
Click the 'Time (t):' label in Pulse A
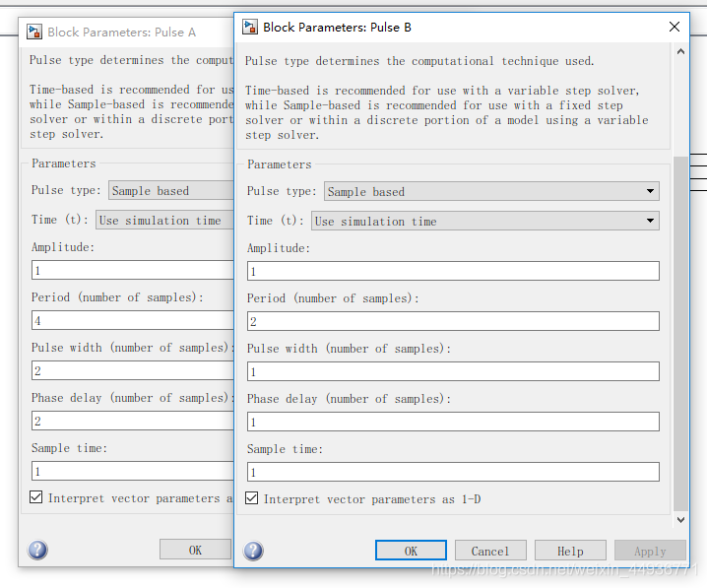(60, 220)
